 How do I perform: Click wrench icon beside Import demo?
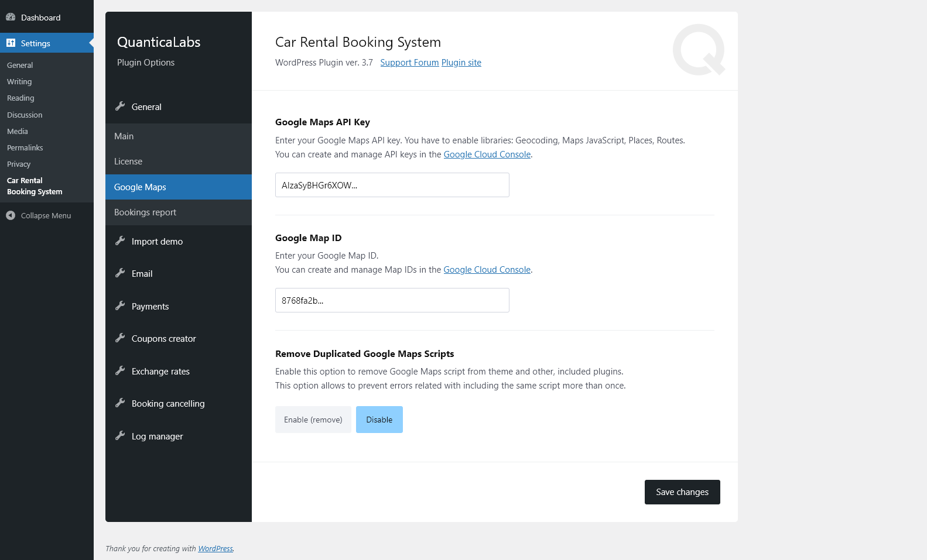(x=120, y=241)
